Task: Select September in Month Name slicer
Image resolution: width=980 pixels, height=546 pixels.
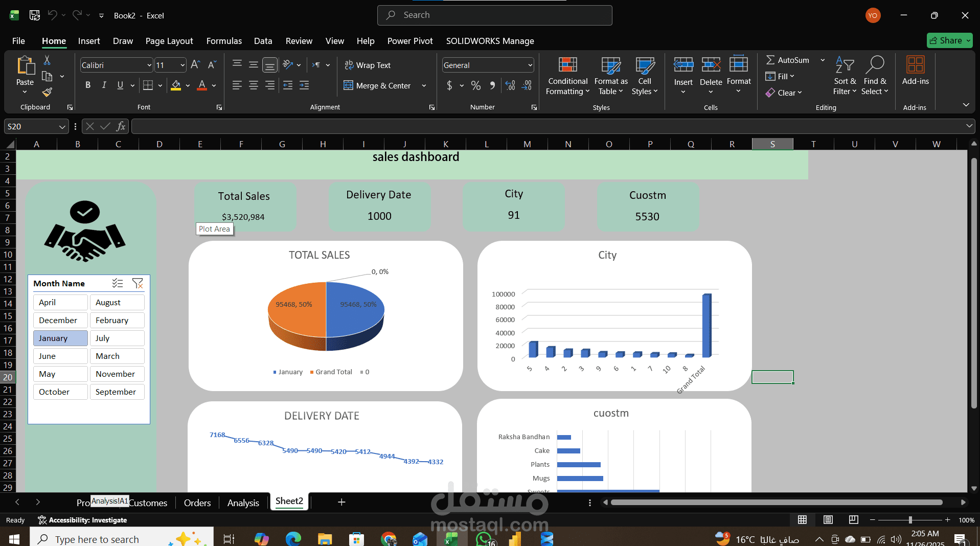Action: [x=117, y=392]
